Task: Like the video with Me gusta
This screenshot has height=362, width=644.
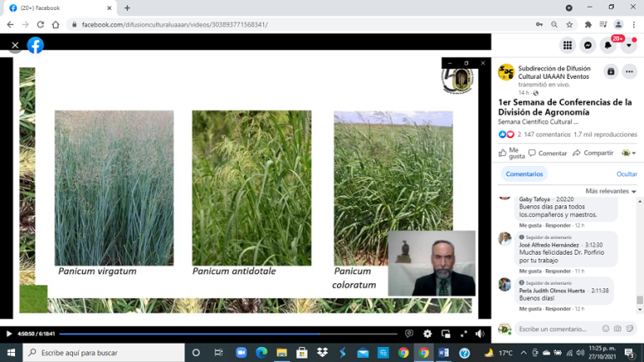Action: click(511, 153)
